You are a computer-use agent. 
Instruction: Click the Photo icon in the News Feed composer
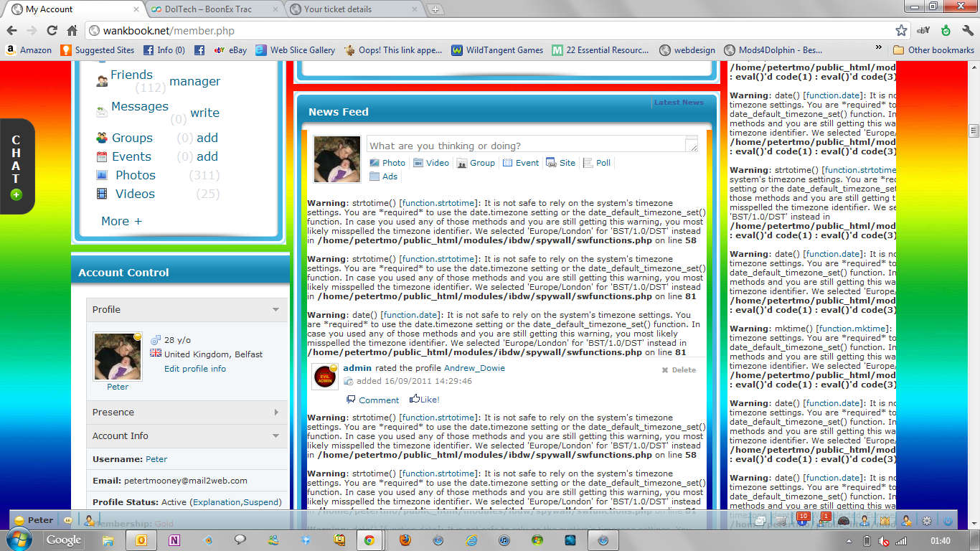[374, 163]
